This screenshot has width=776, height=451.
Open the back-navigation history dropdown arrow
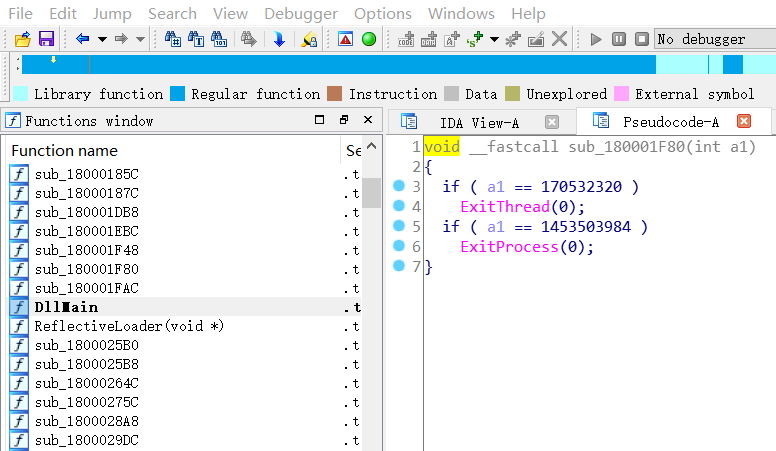[x=102, y=39]
